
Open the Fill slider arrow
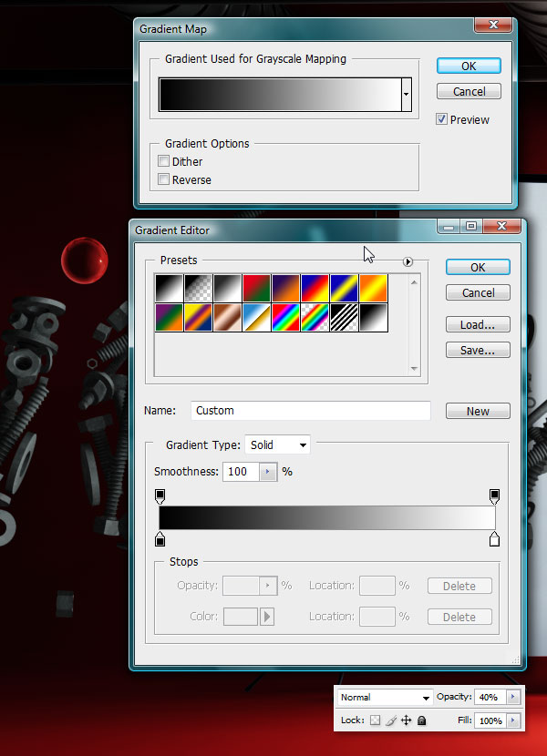pos(512,720)
